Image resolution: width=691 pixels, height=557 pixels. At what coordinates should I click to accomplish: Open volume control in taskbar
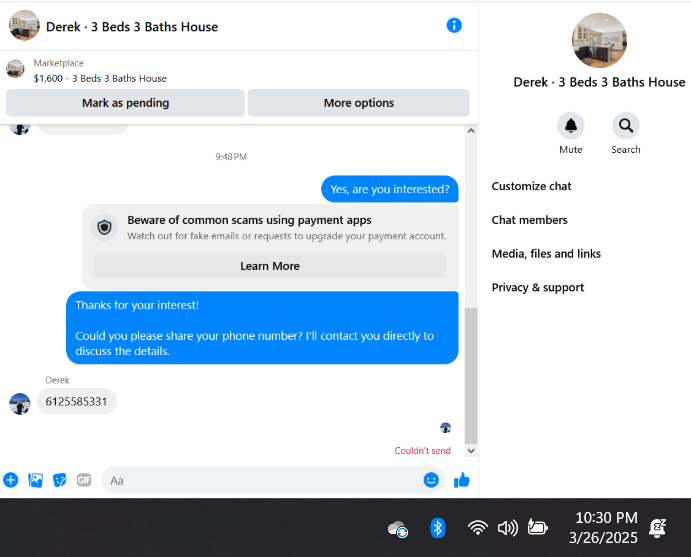pyautogui.click(x=508, y=527)
